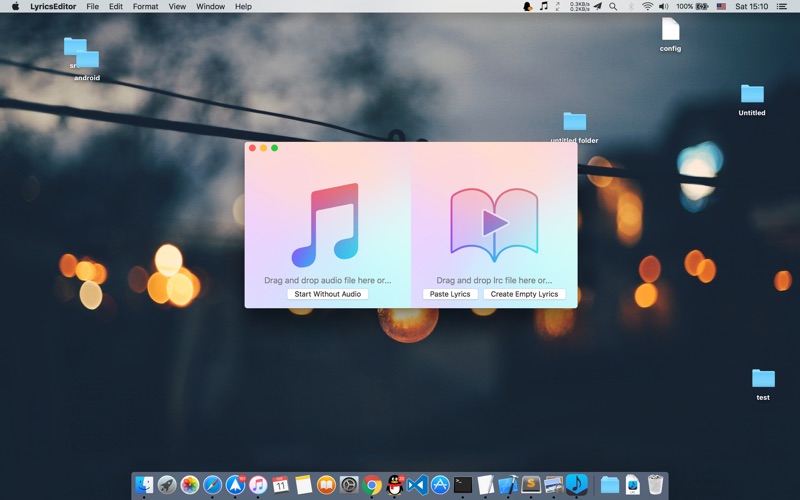This screenshot has width=800, height=500.
Task: Open the App Store dock icon
Action: [x=440, y=485]
